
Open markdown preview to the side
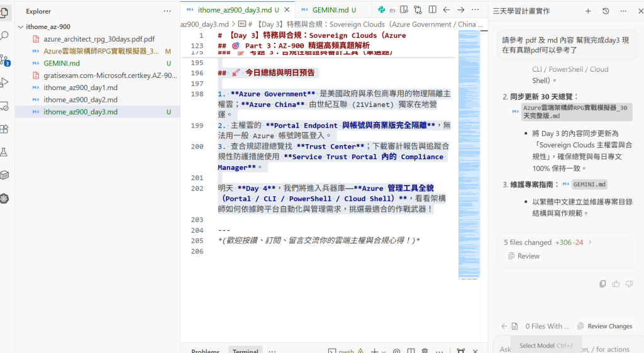(404, 10)
